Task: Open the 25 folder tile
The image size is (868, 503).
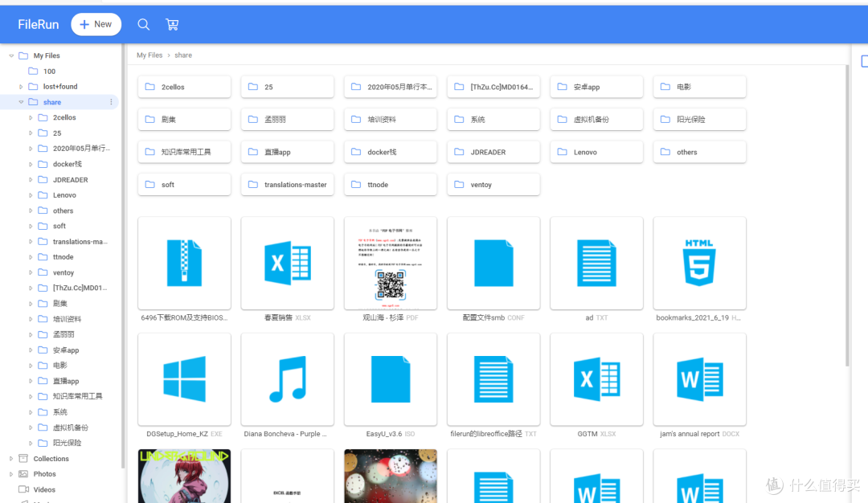Action: tap(287, 87)
